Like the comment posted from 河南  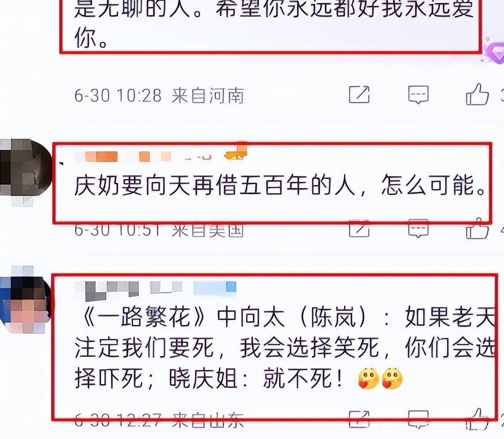pyautogui.click(x=477, y=94)
